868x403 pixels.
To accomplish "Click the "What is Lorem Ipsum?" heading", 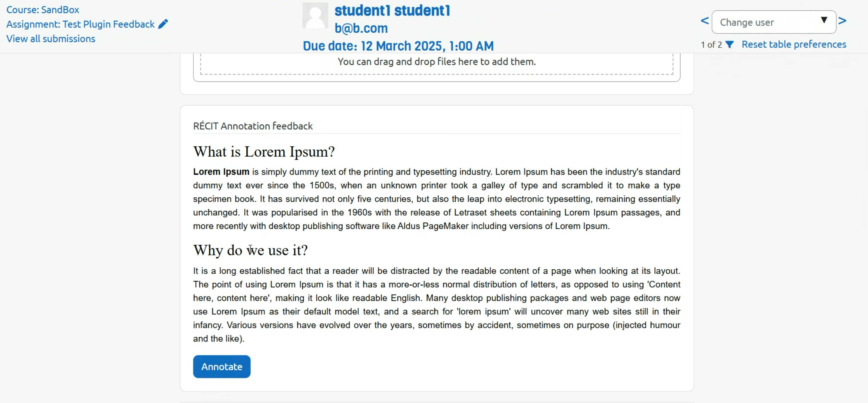I will (264, 152).
